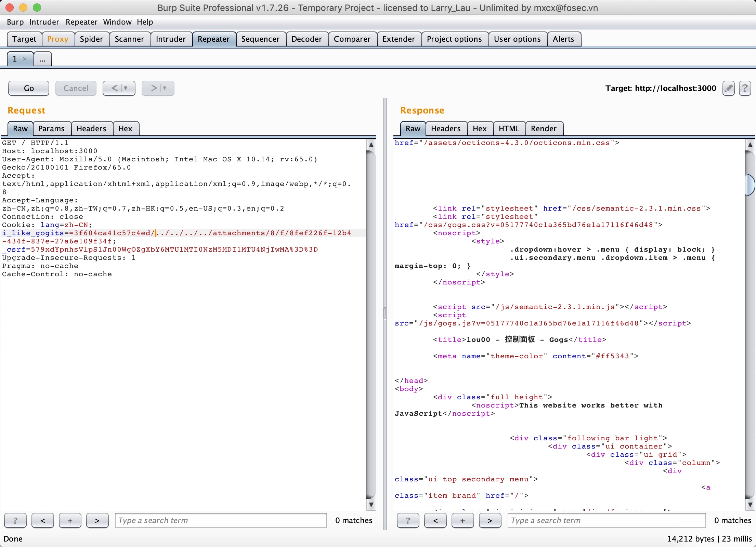Click response scrollbar down arrow
The image size is (756, 547).
[750, 504]
